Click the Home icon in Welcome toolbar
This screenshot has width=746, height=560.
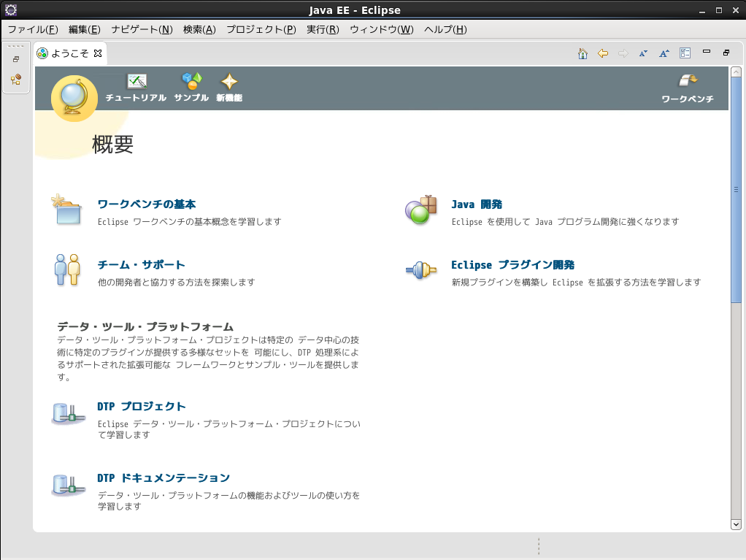click(582, 53)
